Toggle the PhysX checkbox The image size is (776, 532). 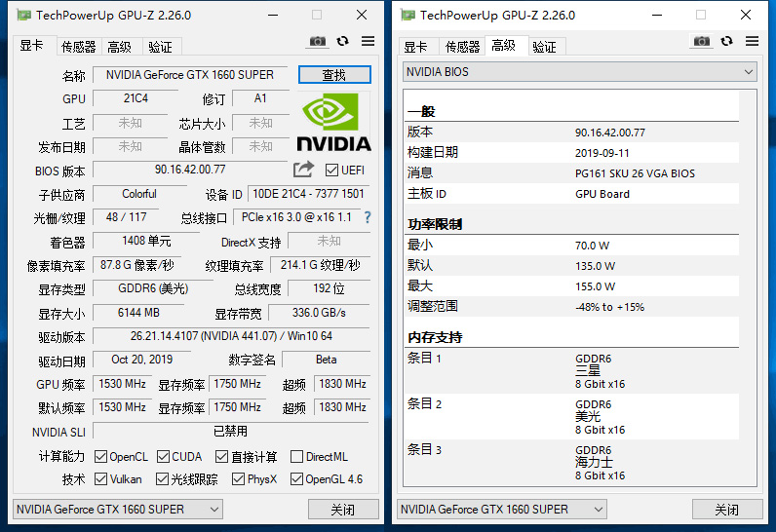[238, 478]
